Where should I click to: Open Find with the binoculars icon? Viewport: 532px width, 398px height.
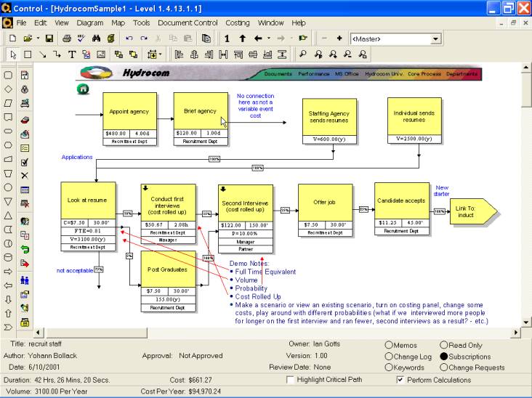(x=96, y=38)
